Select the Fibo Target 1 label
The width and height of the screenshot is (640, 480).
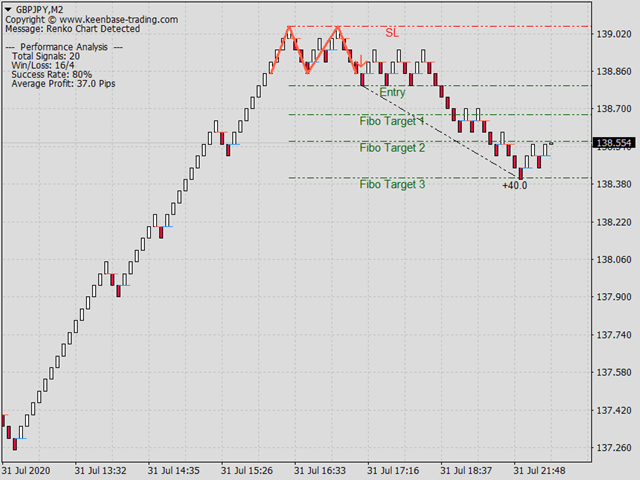[x=392, y=121]
